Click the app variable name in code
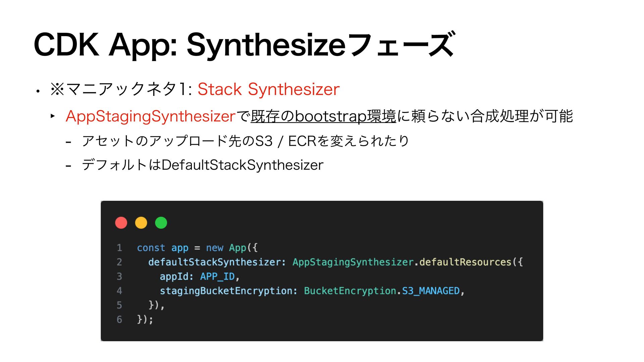This screenshot has width=644, height=362. pyautogui.click(x=180, y=248)
